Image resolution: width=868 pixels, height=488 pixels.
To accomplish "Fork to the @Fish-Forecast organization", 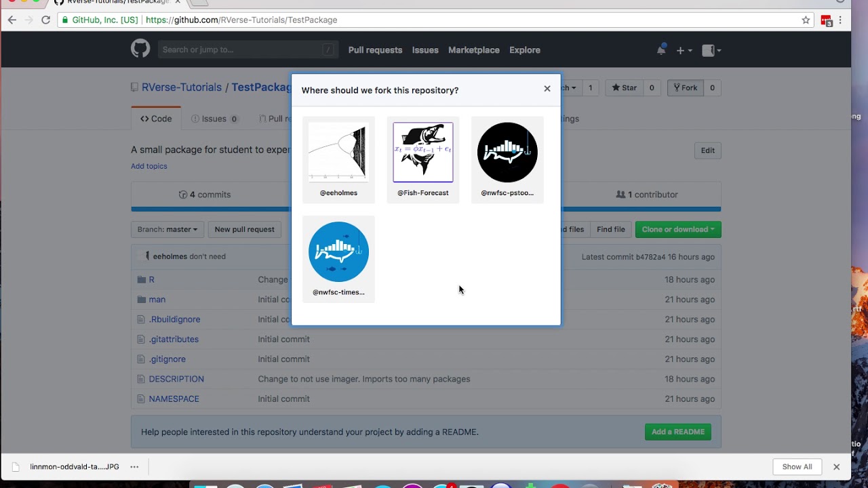I will [423, 160].
